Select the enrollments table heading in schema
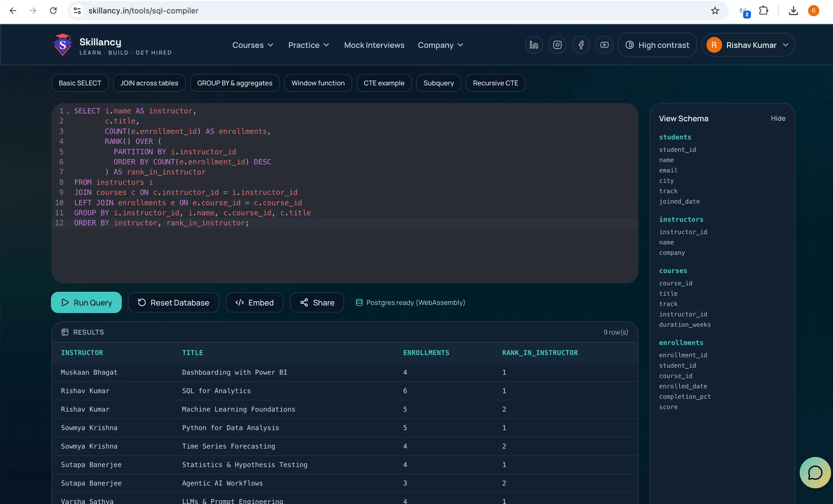This screenshot has width=833, height=504. [x=681, y=343]
